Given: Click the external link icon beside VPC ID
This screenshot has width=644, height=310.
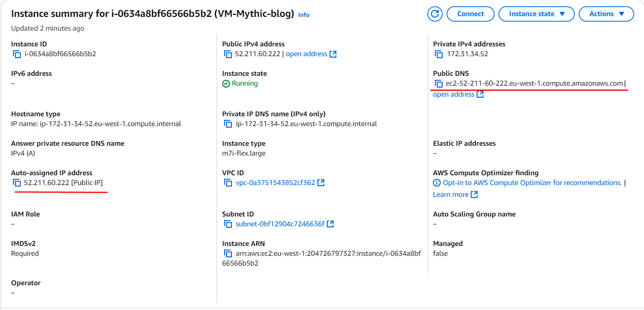Looking at the screenshot, I should tap(321, 182).
